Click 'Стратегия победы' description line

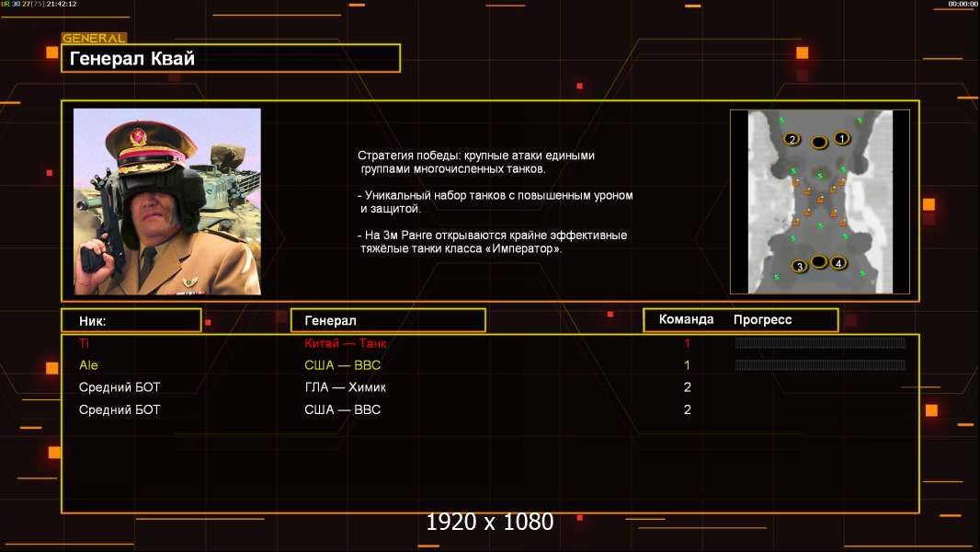pyautogui.click(x=476, y=162)
